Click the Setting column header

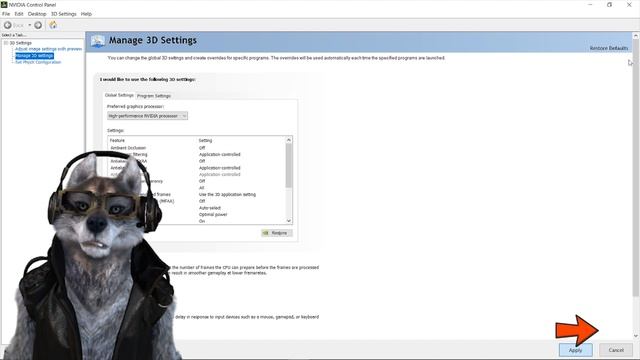pos(205,140)
